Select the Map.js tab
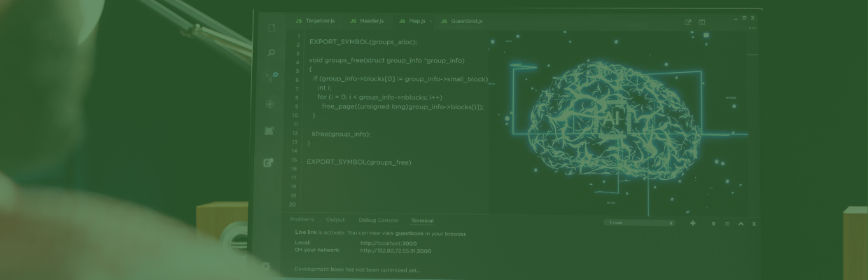This screenshot has height=280, width=868. click(412, 22)
